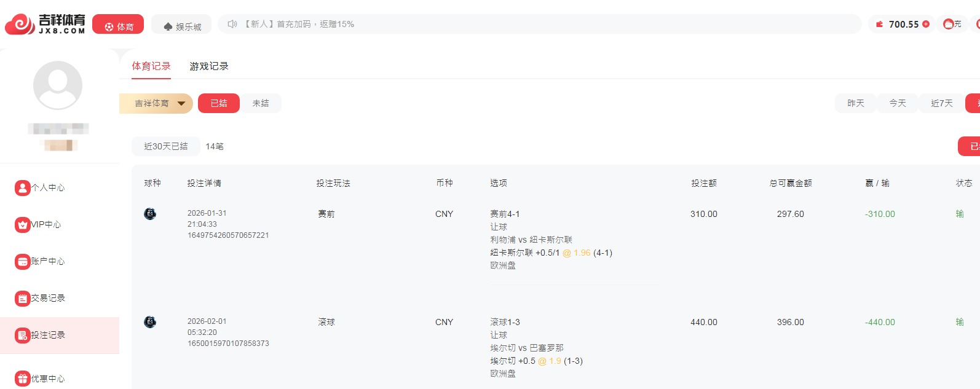Image resolution: width=980 pixels, height=389 pixels.
Task: Switch to the 未结 unsettled filter
Action: click(x=261, y=103)
